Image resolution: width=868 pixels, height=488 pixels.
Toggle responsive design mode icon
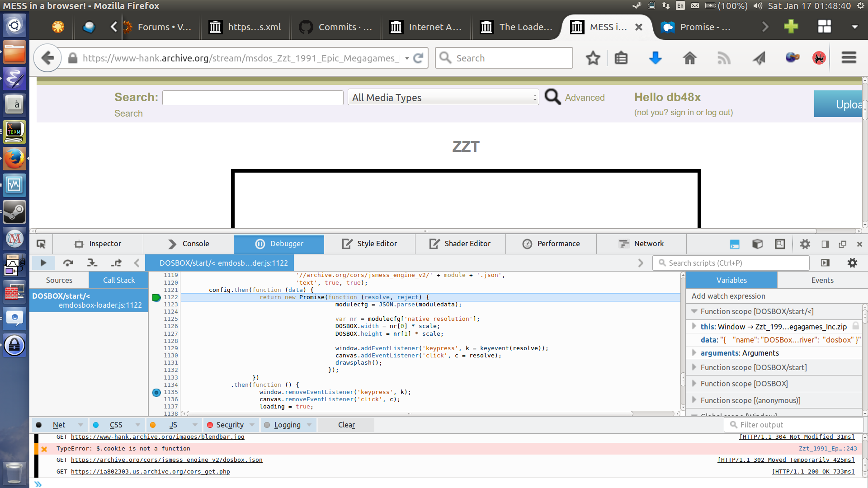780,244
